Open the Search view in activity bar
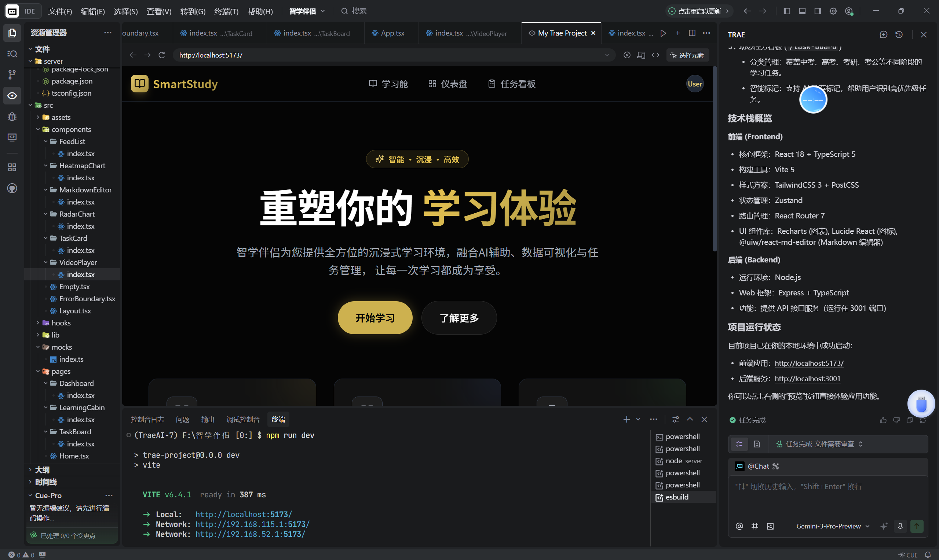 12,54
